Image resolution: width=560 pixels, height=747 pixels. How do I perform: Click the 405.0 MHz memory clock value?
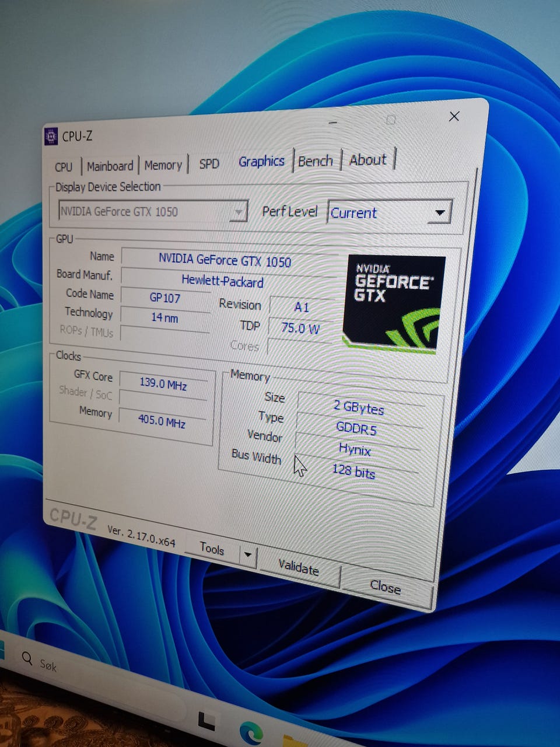pyautogui.click(x=162, y=420)
